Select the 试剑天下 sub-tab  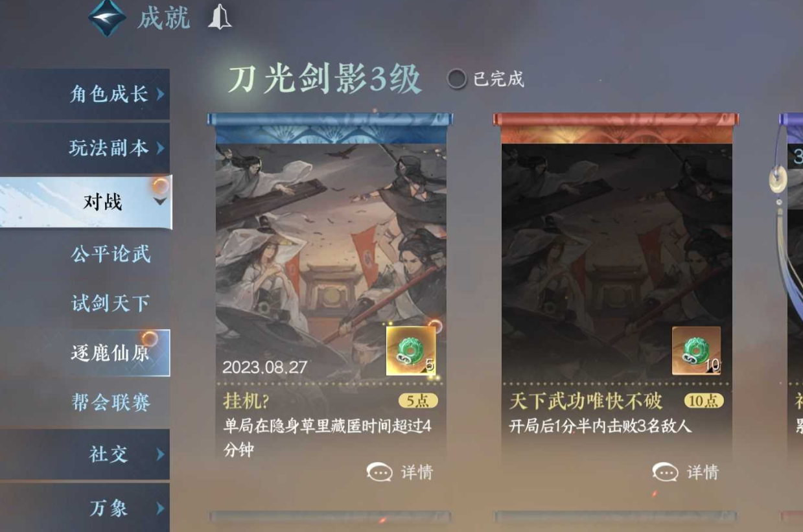(x=111, y=303)
